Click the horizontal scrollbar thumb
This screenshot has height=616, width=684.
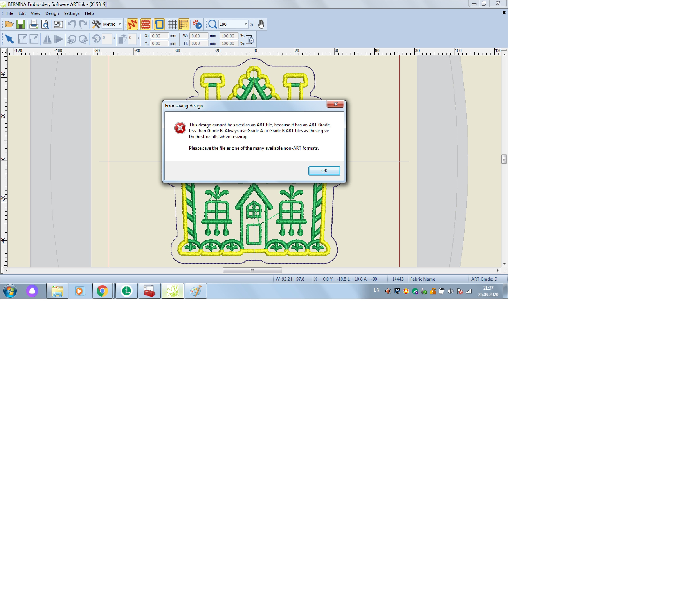(x=252, y=270)
